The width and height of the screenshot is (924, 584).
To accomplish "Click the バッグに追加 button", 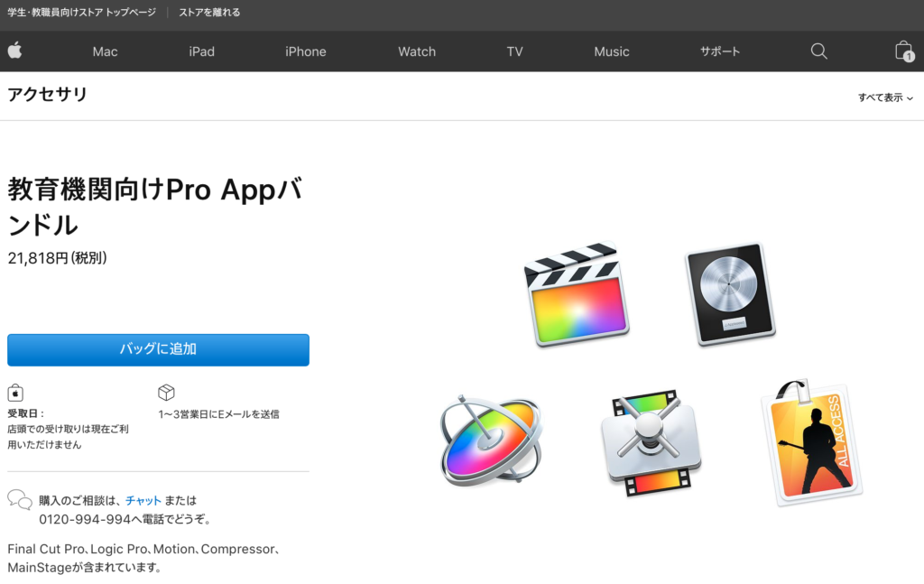I will click(x=158, y=350).
